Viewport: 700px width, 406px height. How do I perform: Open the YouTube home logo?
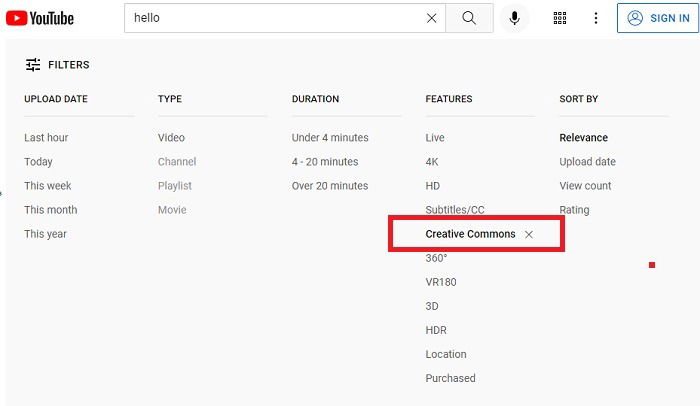[40, 18]
